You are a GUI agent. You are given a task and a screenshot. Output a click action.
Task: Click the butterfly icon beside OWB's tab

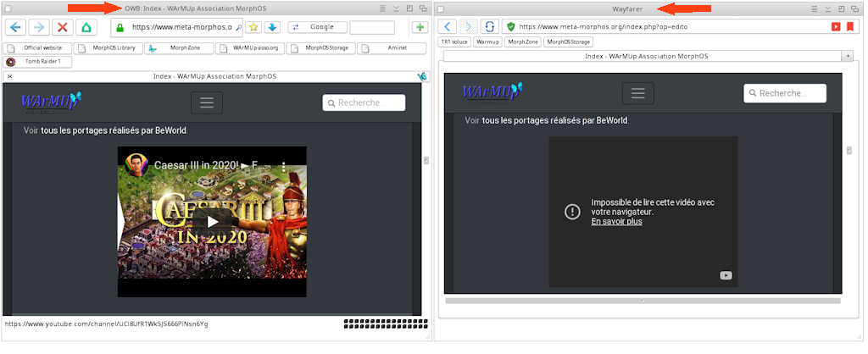(x=422, y=77)
